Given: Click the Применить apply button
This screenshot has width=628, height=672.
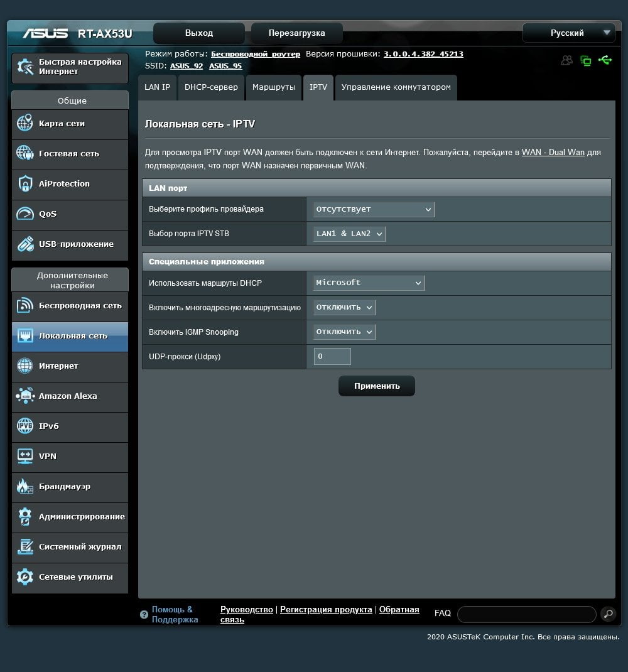Looking at the screenshot, I should [x=377, y=386].
